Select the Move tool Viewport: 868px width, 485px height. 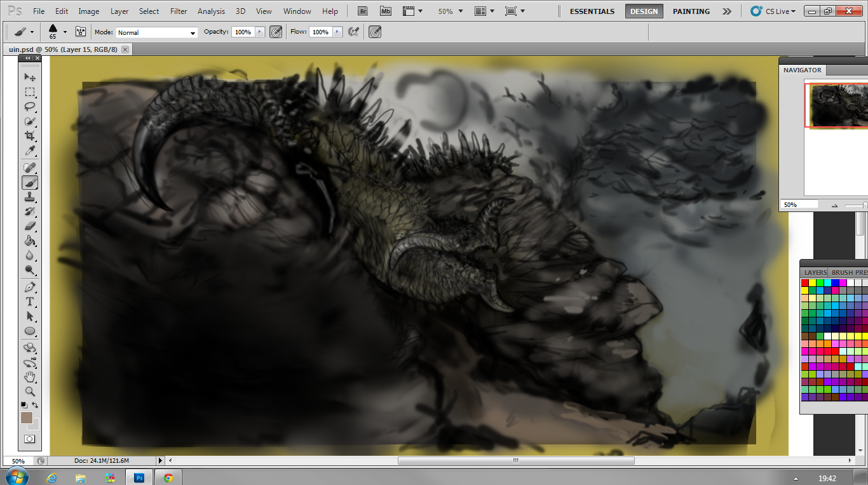tap(30, 77)
